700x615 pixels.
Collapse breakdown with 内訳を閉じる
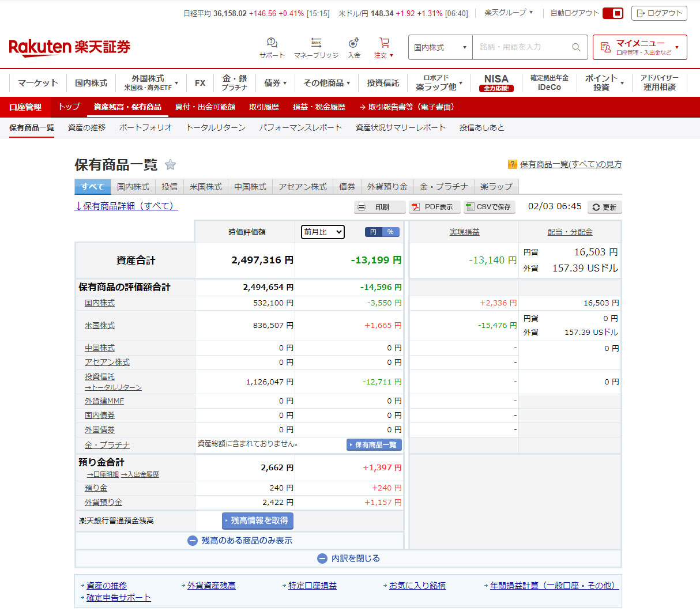pyautogui.click(x=349, y=559)
